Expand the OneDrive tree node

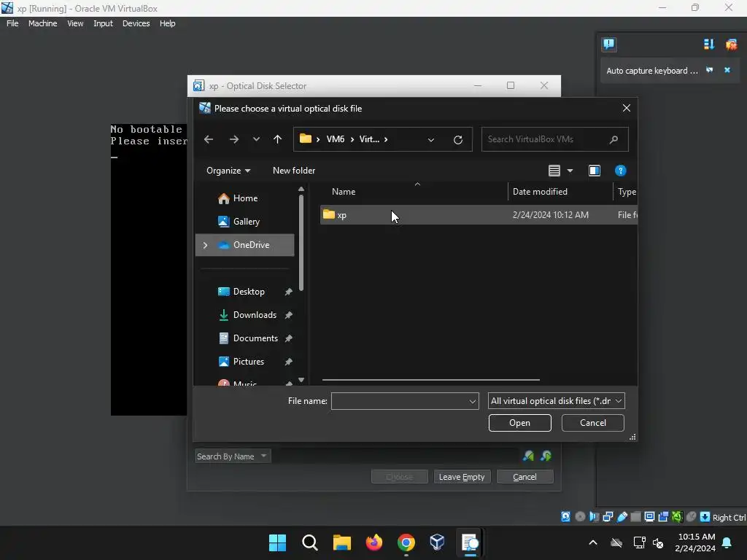point(205,245)
